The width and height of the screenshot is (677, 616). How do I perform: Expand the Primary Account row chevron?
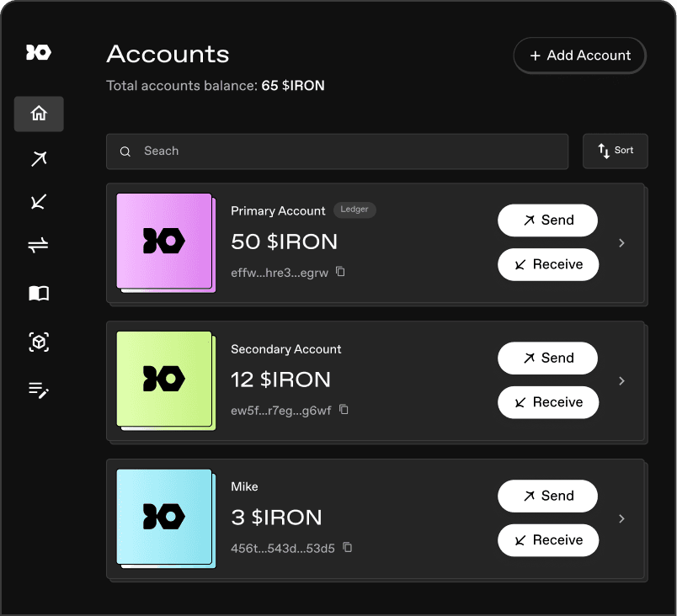621,242
